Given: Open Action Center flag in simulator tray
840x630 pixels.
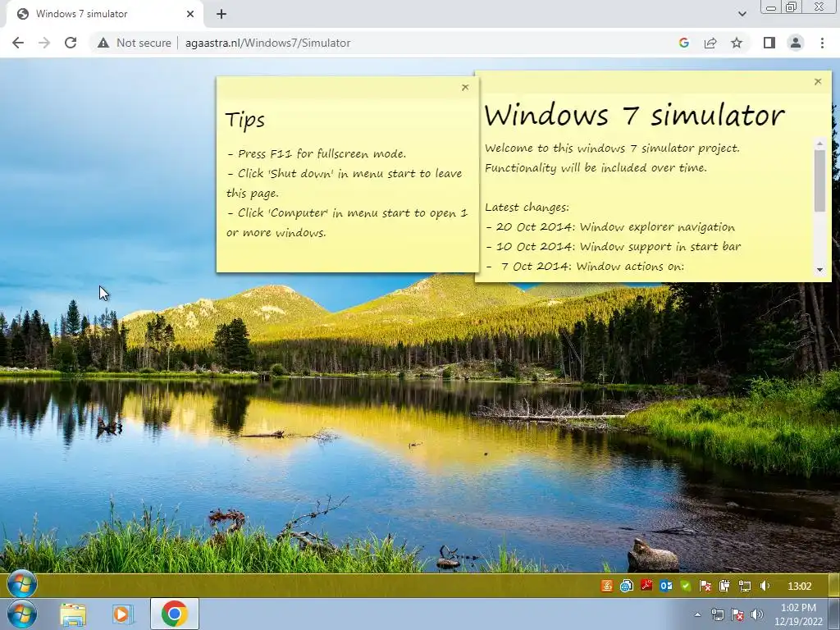Looking at the screenshot, I should [705, 586].
